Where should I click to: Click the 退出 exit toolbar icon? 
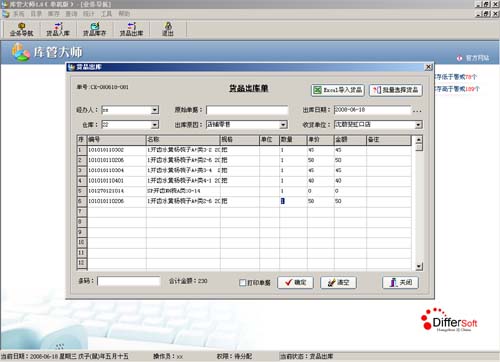click(x=168, y=29)
